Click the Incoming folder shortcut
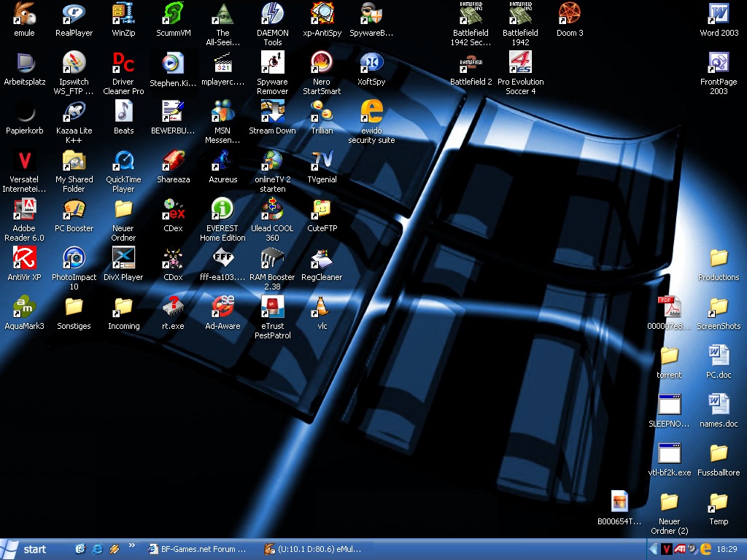This screenshot has height=560, width=747. pyautogui.click(x=123, y=312)
